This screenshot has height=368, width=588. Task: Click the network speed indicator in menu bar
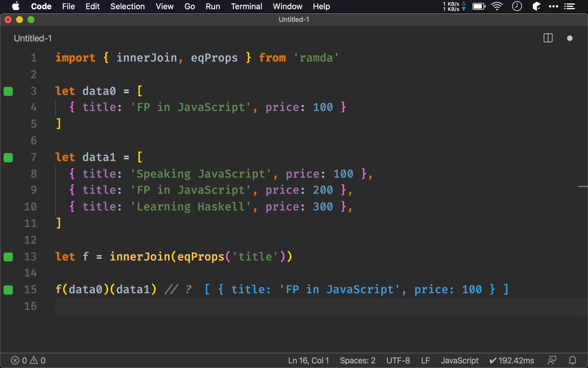(454, 6)
